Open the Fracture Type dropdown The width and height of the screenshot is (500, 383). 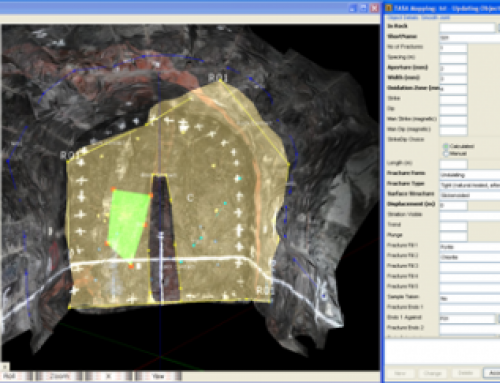click(x=470, y=185)
